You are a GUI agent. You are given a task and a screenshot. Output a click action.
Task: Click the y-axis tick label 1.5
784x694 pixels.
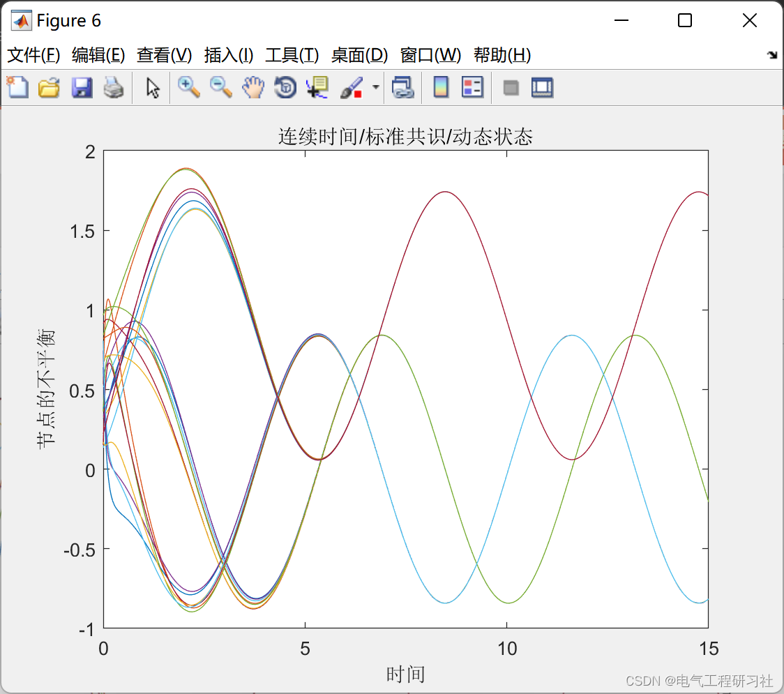pos(82,232)
